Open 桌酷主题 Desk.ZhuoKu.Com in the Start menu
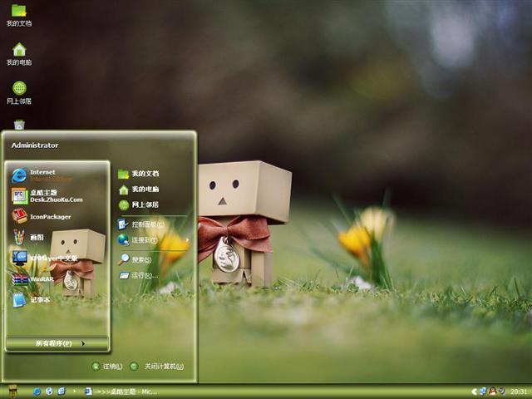The image size is (532, 399). (47, 196)
